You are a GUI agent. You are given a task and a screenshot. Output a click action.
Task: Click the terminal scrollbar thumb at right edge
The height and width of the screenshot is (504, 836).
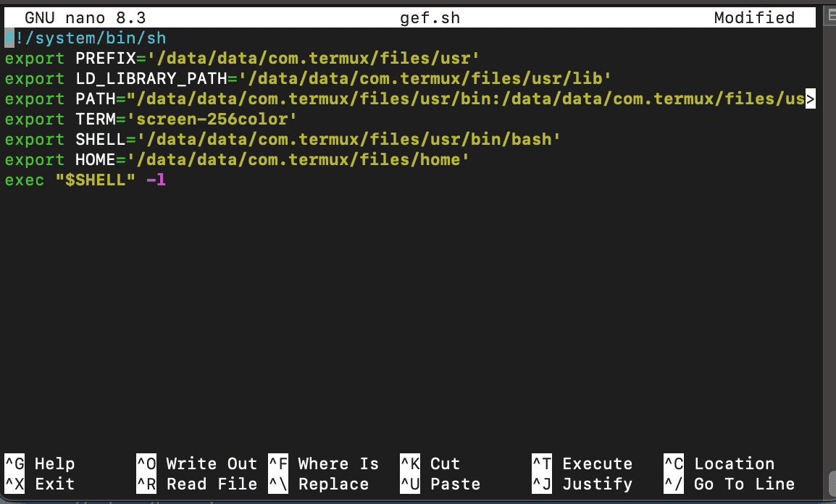pyautogui.click(x=832, y=483)
